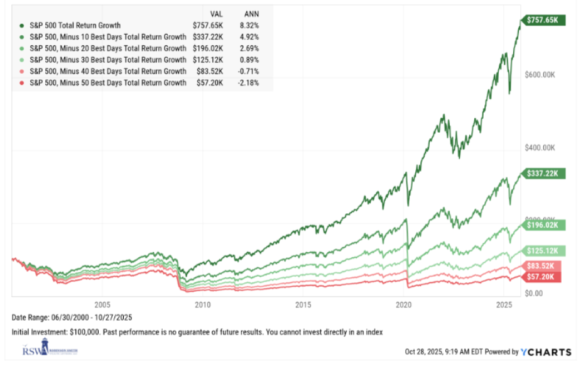Image resolution: width=588 pixels, height=366 pixels.
Task: Click the dark green S&P 500 Total Return legend dot
Action: (23, 26)
